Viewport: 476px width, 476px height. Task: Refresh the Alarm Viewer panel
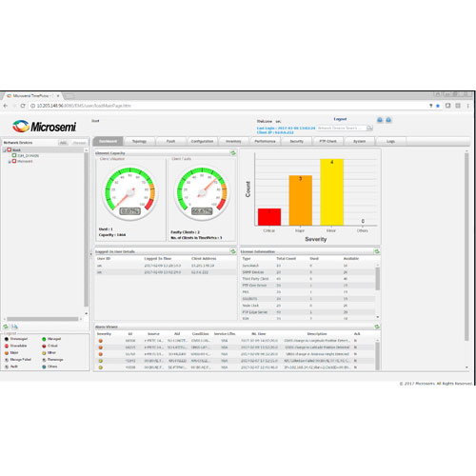click(377, 327)
